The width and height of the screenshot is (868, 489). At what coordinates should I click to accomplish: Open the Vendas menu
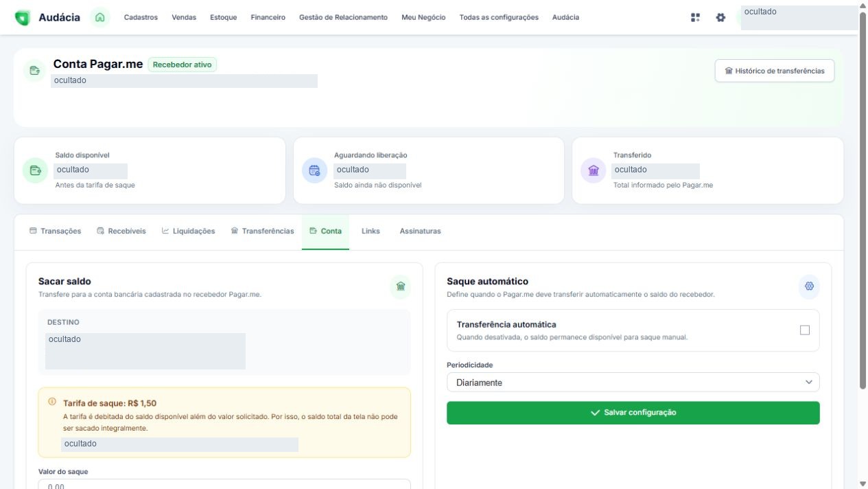(x=184, y=17)
